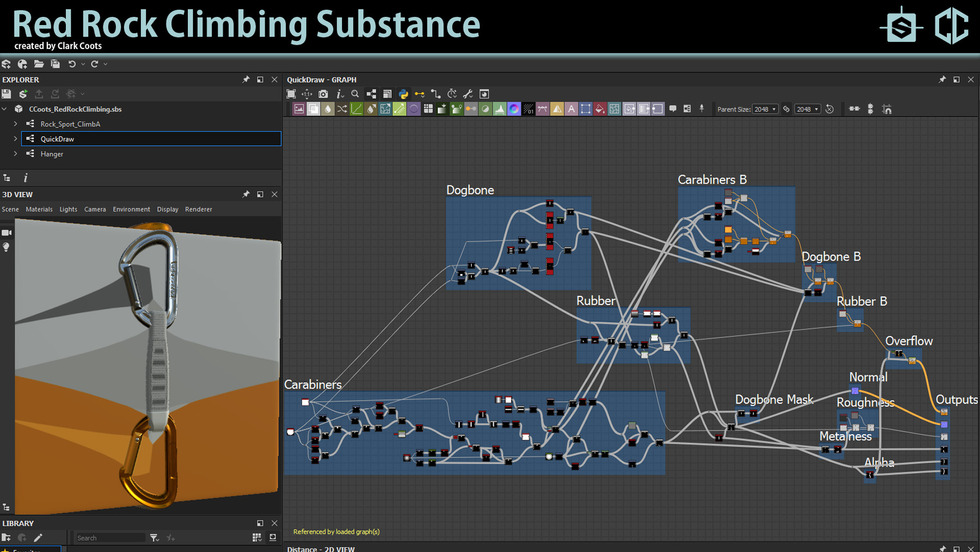Open the undo history dropdown arrow
Viewport: 980px width, 552px height.
click(x=83, y=64)
